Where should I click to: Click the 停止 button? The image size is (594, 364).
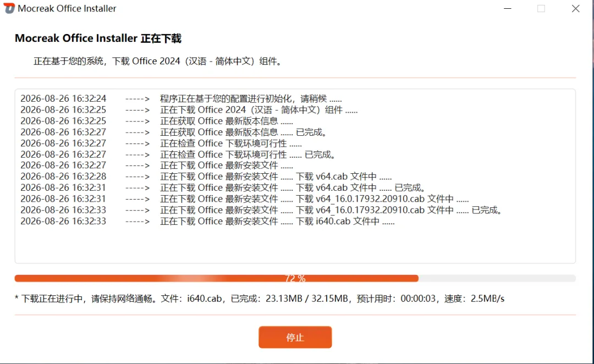coord(295,337)
